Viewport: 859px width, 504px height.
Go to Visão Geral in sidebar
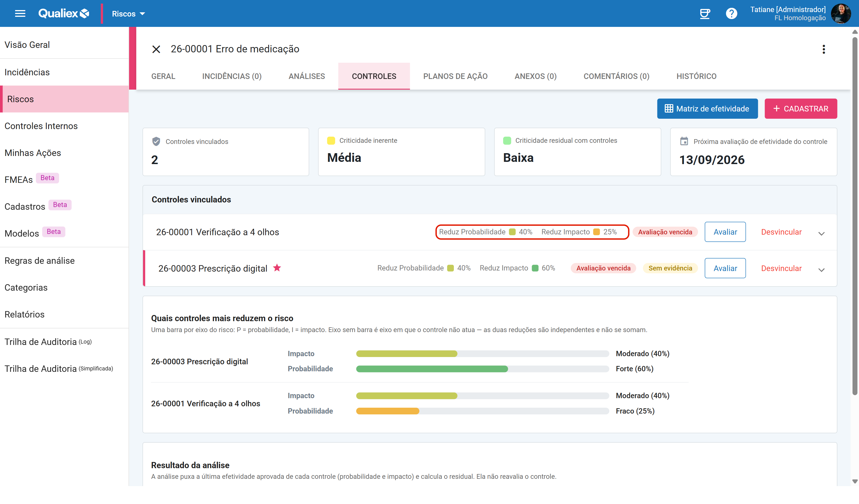[64, 45]
